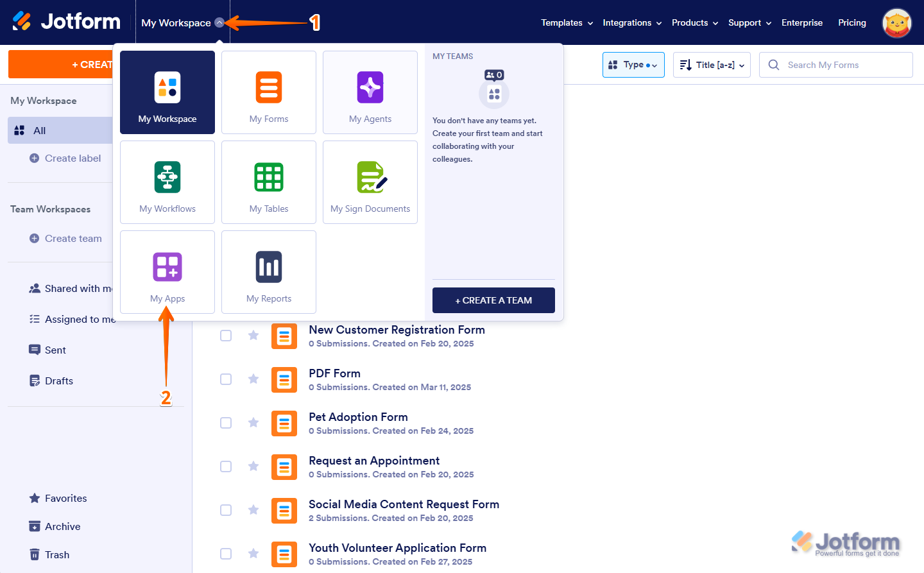Open the Drafts folder

(x=51, y=381)
